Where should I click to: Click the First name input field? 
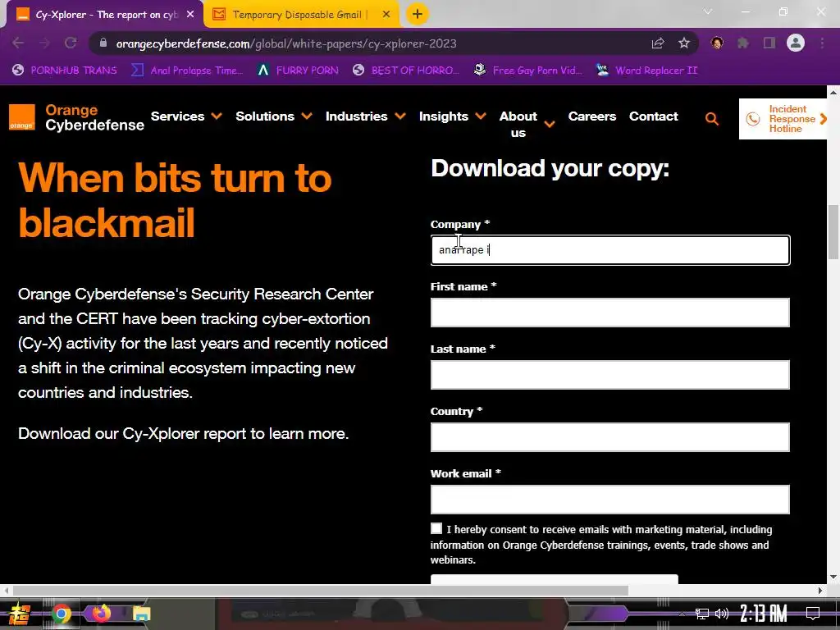[610, 313]
